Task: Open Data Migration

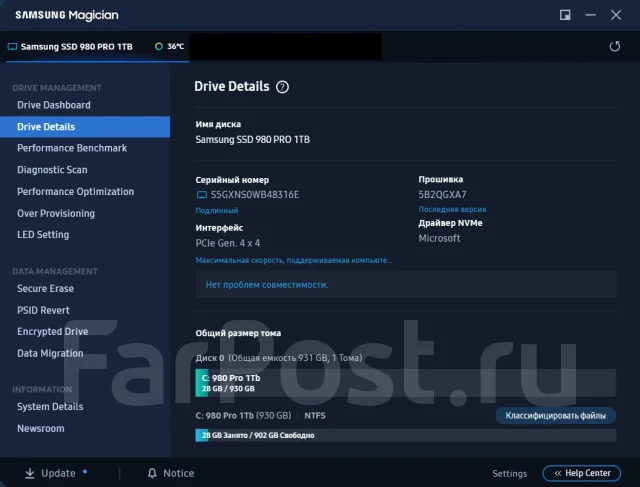Action: point(50,353)
